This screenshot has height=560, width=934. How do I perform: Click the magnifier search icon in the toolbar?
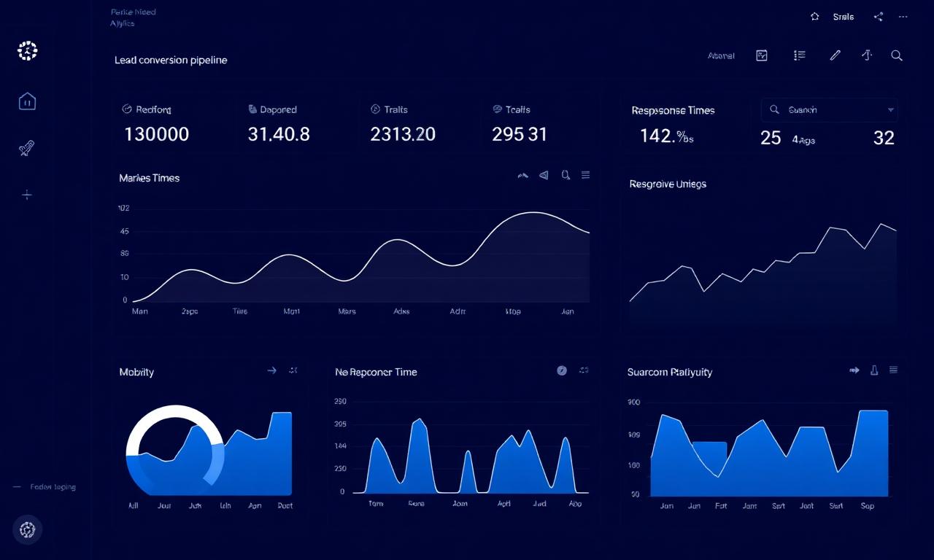[897, 55]
